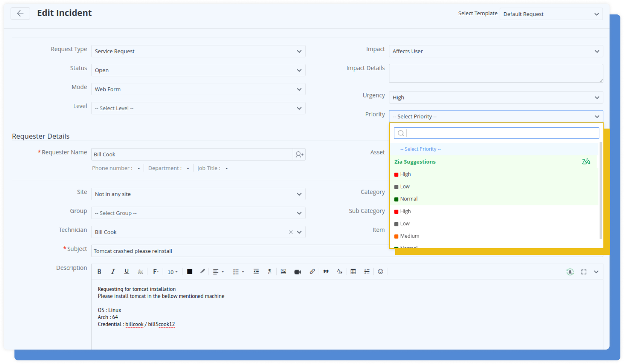This screenshot has height=364, width=624.
Task: Click the green user icon on the editor toolbar
Action: 570,272
